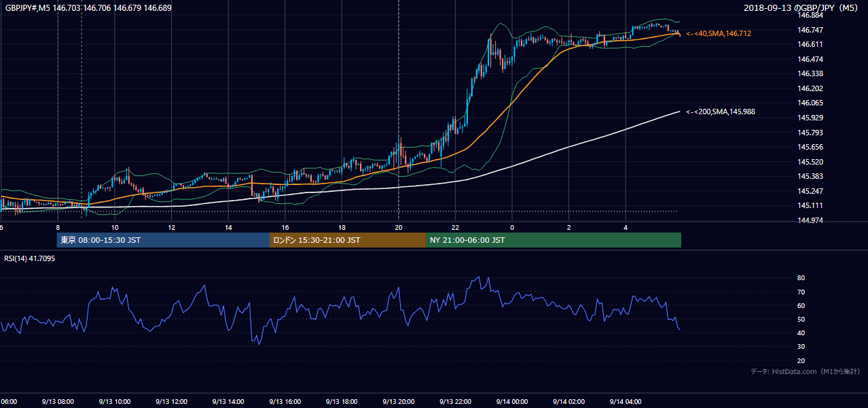
Task: Click RSI scale value 70
Action: tap(801, 292)
